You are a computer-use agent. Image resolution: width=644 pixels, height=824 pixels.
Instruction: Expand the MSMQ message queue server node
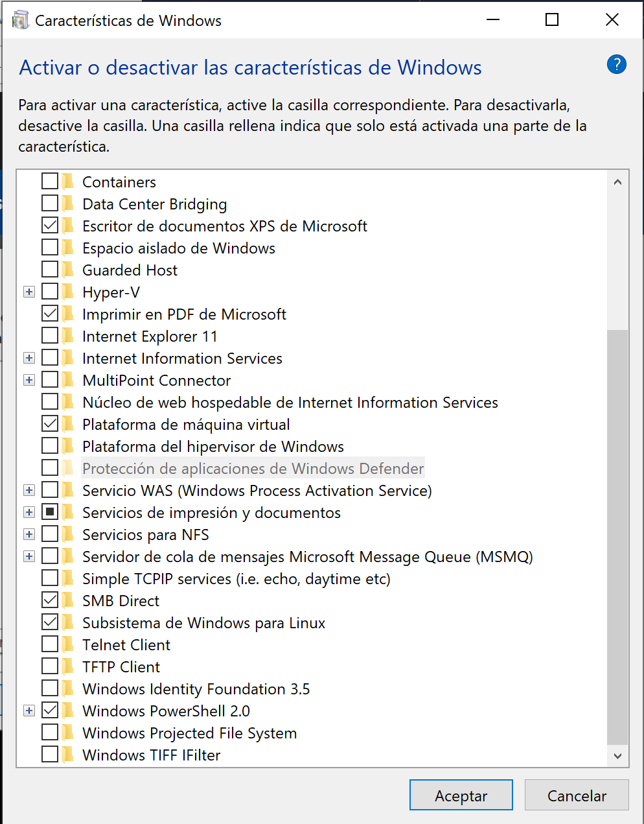(29, 556)
